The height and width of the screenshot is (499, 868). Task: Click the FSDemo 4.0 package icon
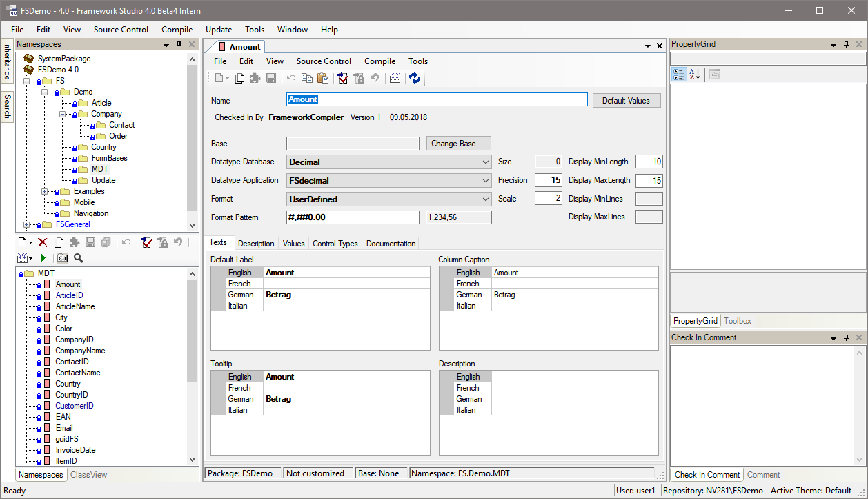click(x=28, y=70)
